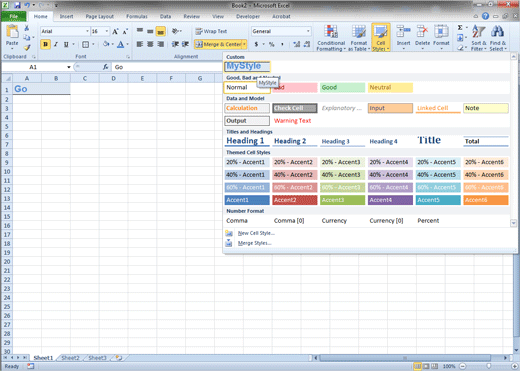Screen dimensions: 520x371
Task: Toggle Bold formatting
Action: (45, 44)
